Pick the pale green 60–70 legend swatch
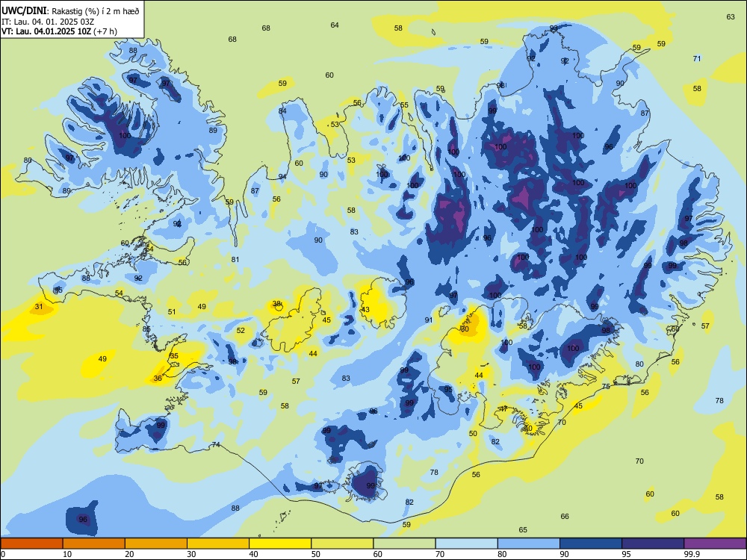The height and width of the screenshot is (560, 747). (x=404, y=544)
